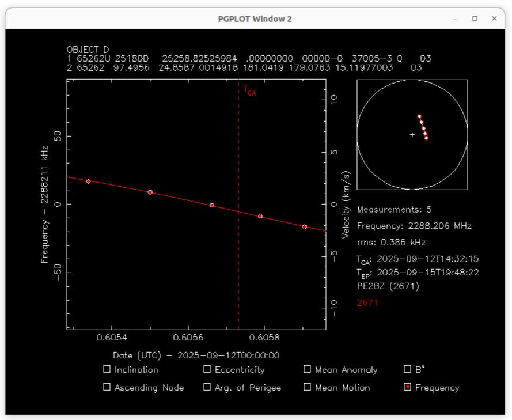Toggle the Ascending Node checkbox
This screenshot has width=512, height=420.
[107, 387]
